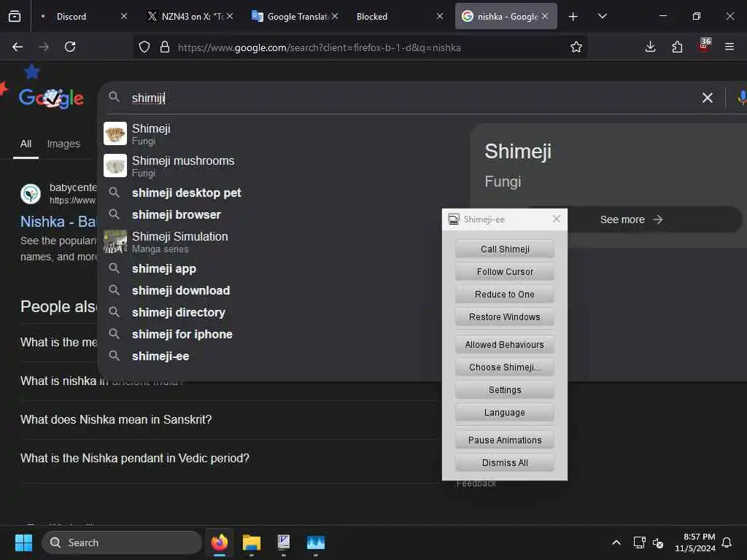Viewport: 747px width, 560px height.
Task: Close the nishka Google tab
Action: click(545, 16)
